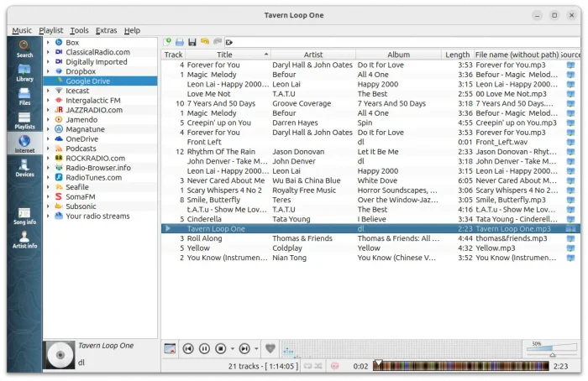Expand the ROCKRADIO.com node
This screenshot has height=381, width=588.
coord(48,158)
